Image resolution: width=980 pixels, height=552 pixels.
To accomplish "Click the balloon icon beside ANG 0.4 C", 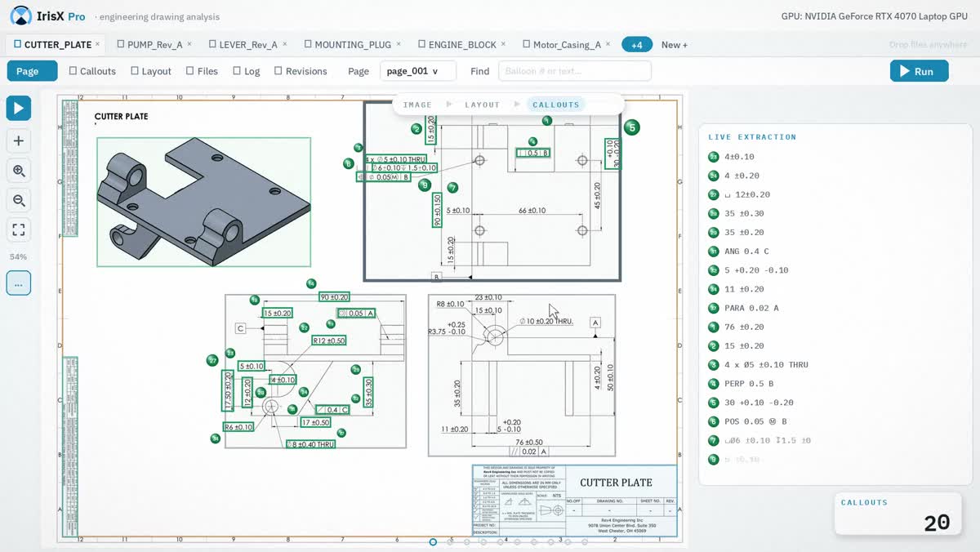I will click(x=714, y=252).
